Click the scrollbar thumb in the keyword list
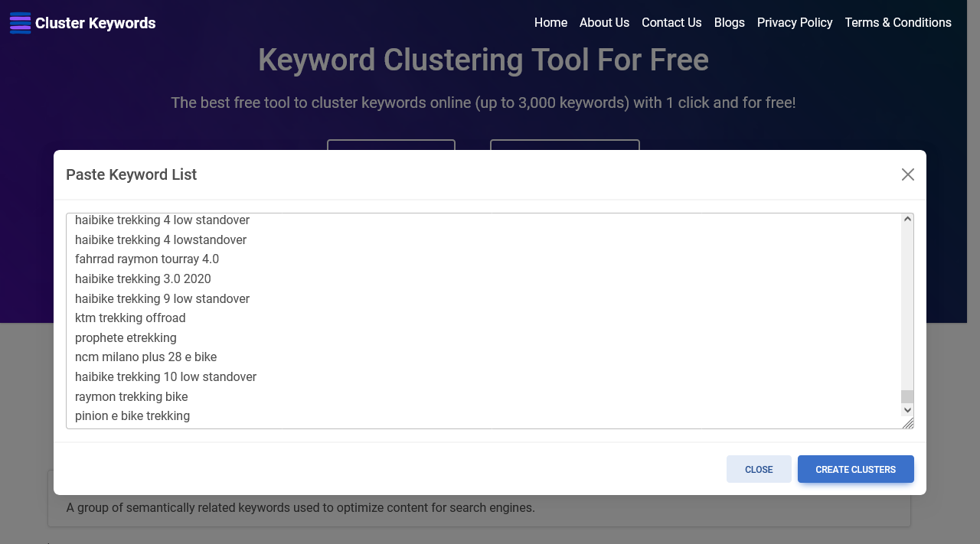The image size is (980, 544). 907,396
